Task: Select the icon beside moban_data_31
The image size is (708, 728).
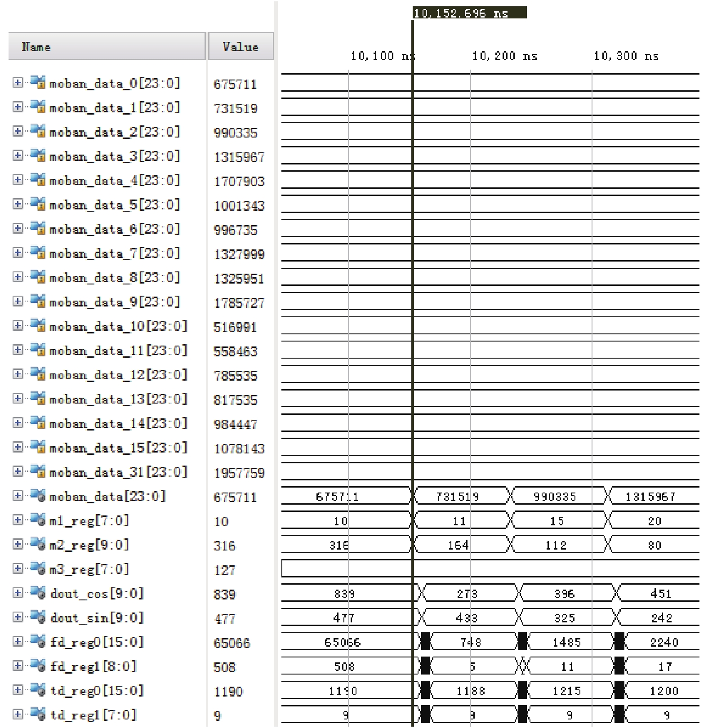Action: 38,471
